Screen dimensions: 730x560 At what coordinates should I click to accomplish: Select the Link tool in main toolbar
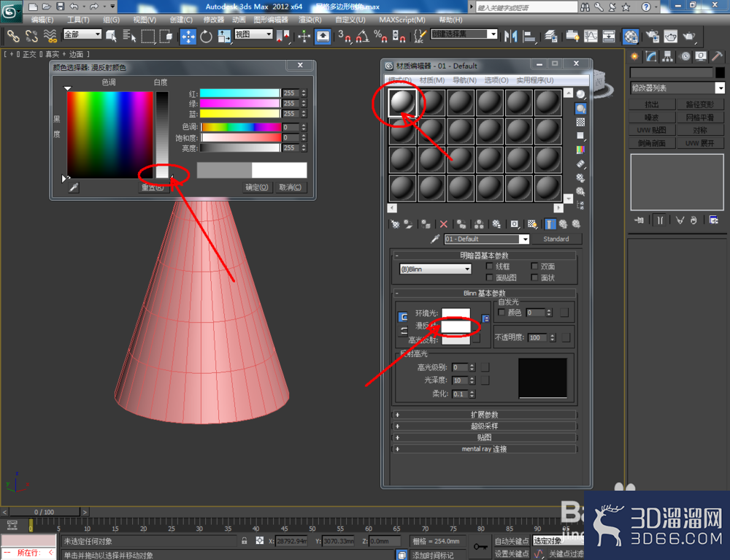point(13,36)
